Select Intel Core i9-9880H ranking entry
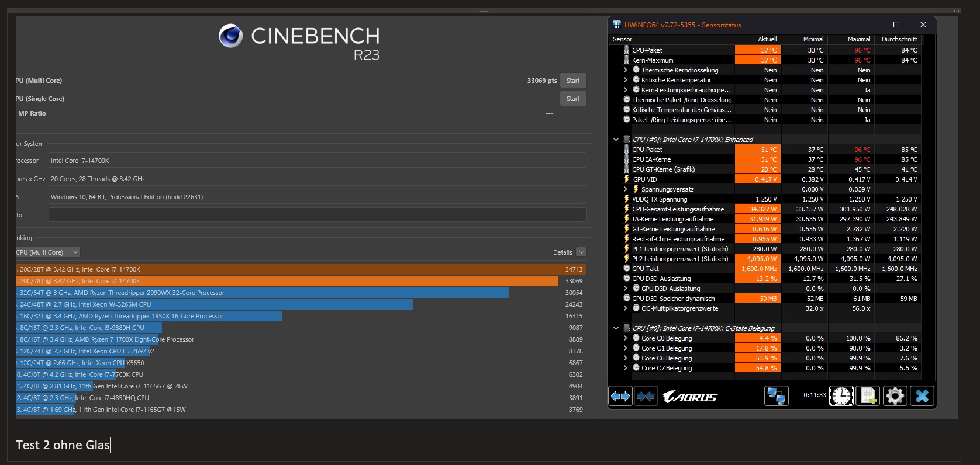 point(301,328)
